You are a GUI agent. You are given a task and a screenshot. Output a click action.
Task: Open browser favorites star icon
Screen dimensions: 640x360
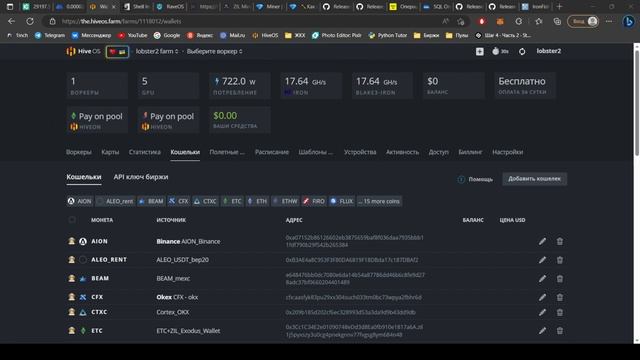pos(539,21)
